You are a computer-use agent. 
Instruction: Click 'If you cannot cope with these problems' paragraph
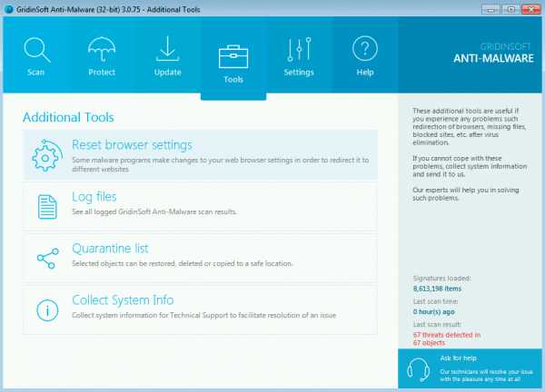(x=470, y=166)
